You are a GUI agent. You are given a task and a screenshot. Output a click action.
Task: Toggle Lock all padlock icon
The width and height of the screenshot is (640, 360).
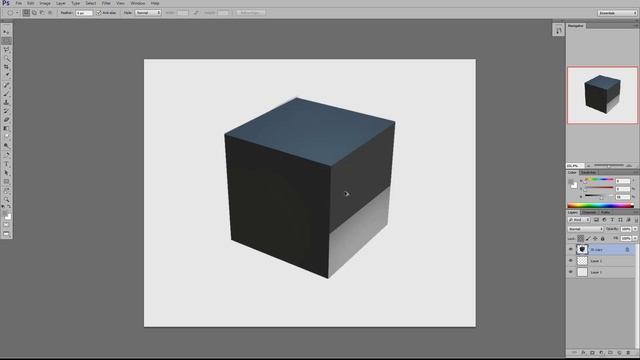(x=602, y=238)
